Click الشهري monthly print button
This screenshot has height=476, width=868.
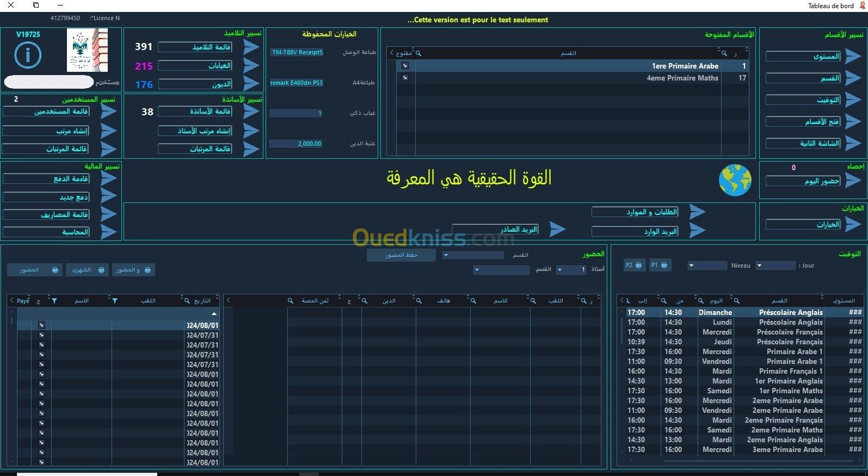[x=87, y=270]
